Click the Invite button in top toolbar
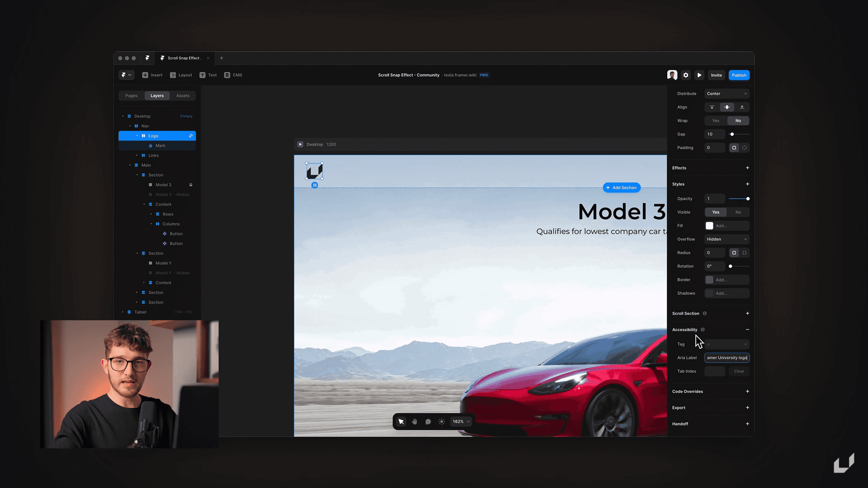Viewport: 868px width, 488px height. [x=716, y=75]
